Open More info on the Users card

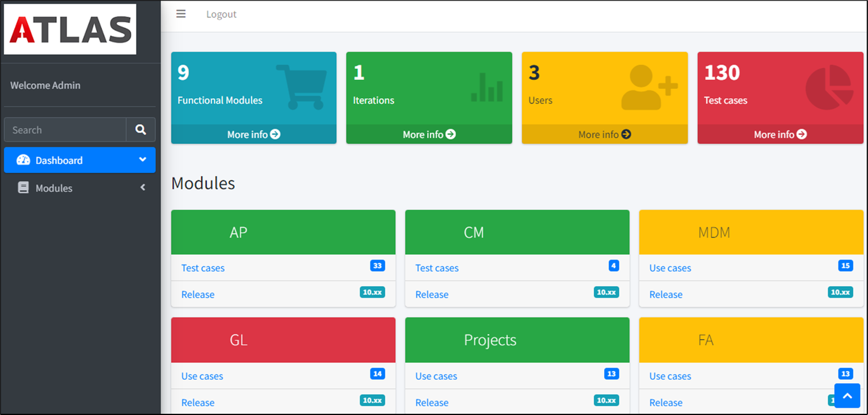pos(604,134)
